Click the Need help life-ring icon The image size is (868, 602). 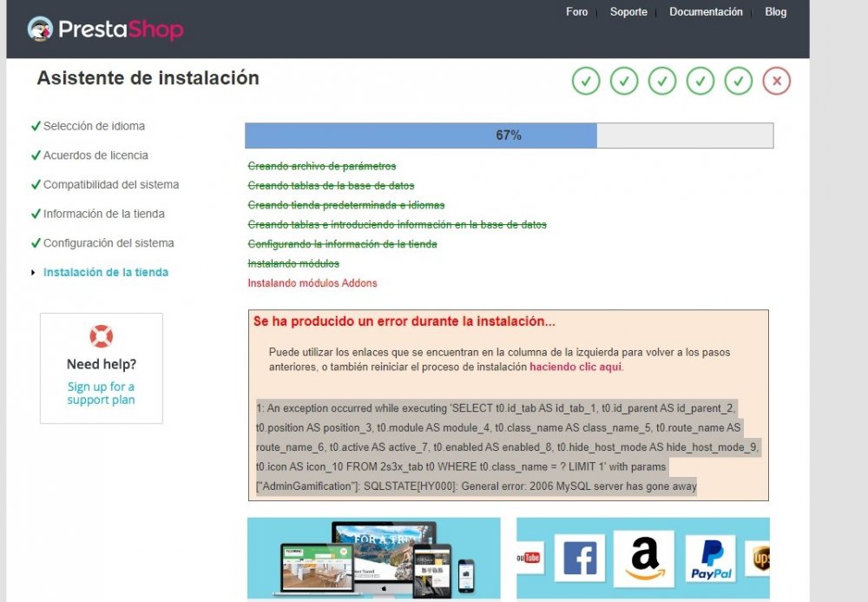[101, 335]
